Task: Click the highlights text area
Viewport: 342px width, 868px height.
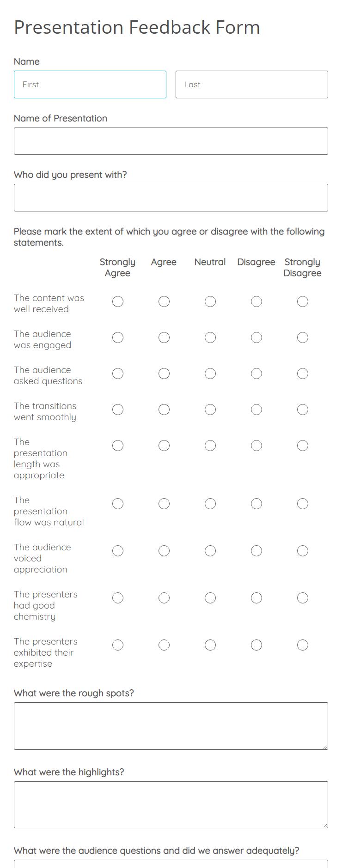Action: pyautogui.click(x=171, y=804)
